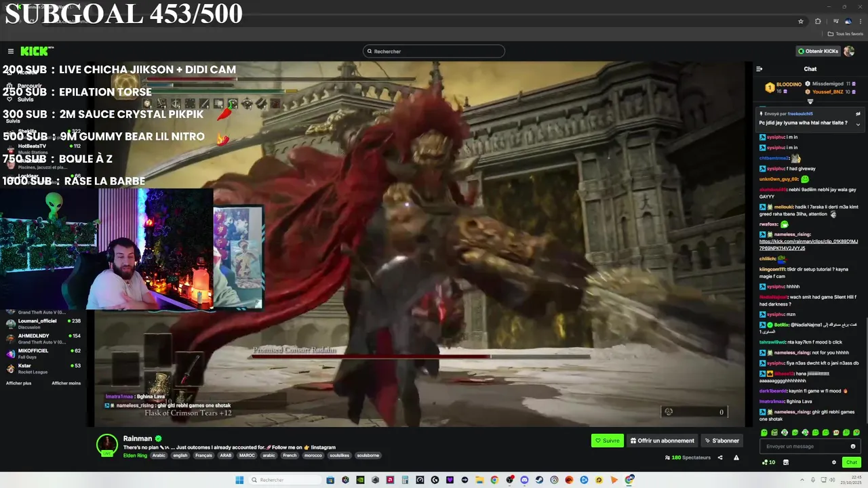Click Missdemigod in gift leaderboard

[x=827, y=84]
